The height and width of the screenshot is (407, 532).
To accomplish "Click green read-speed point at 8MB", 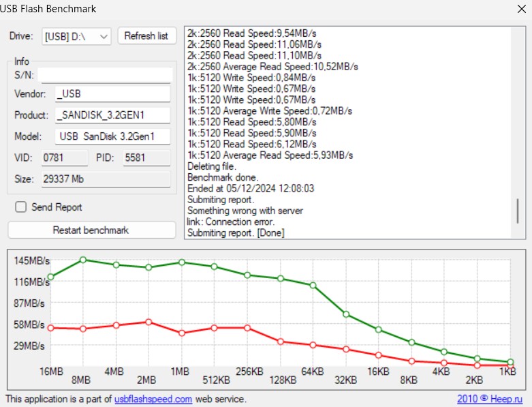I will (83, 260).
